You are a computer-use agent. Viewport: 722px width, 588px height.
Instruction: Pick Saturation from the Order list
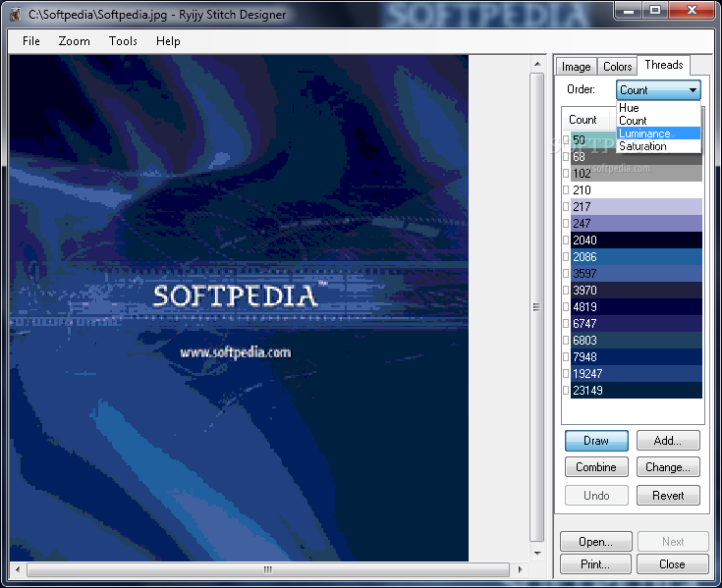(x=658, y=146)
